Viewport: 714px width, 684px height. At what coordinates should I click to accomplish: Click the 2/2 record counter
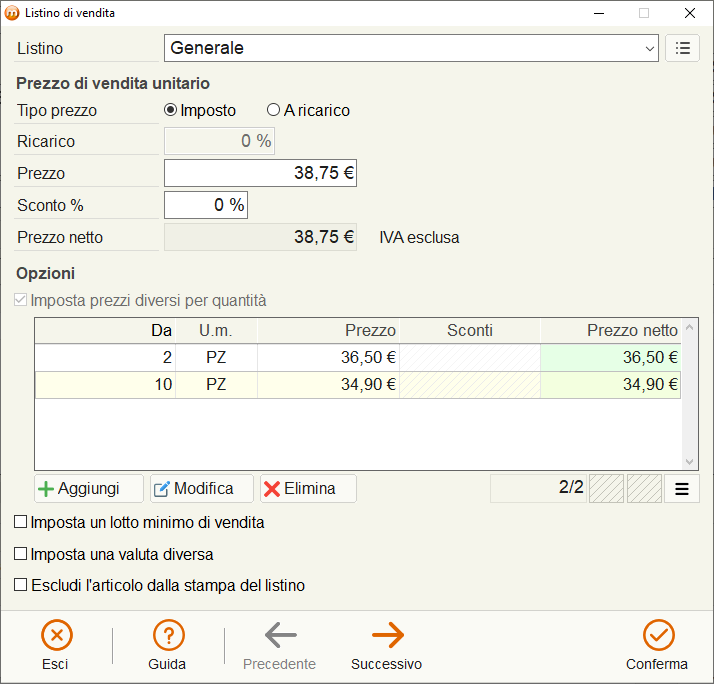538,489
